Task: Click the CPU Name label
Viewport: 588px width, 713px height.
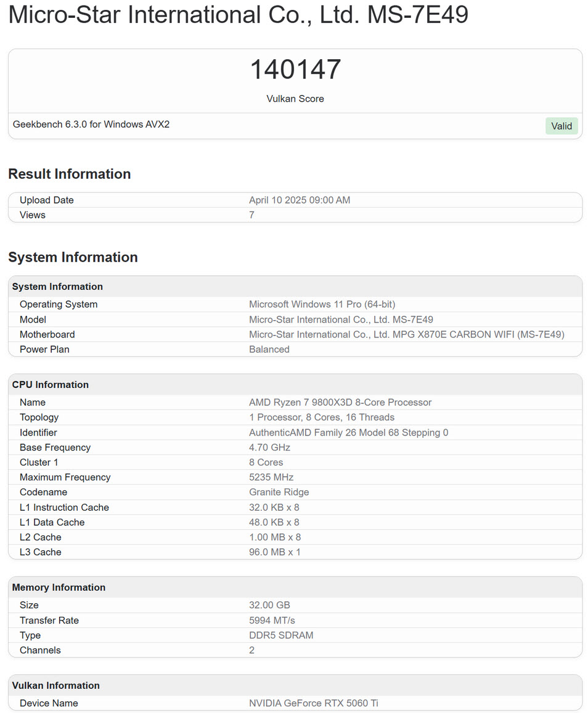Action: pos(33,402)
